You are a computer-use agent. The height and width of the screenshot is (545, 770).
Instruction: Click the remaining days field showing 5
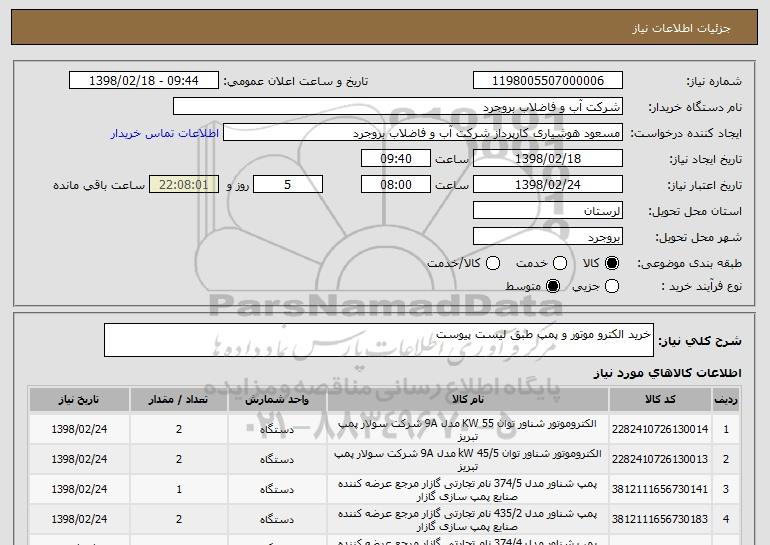point(288,185)
